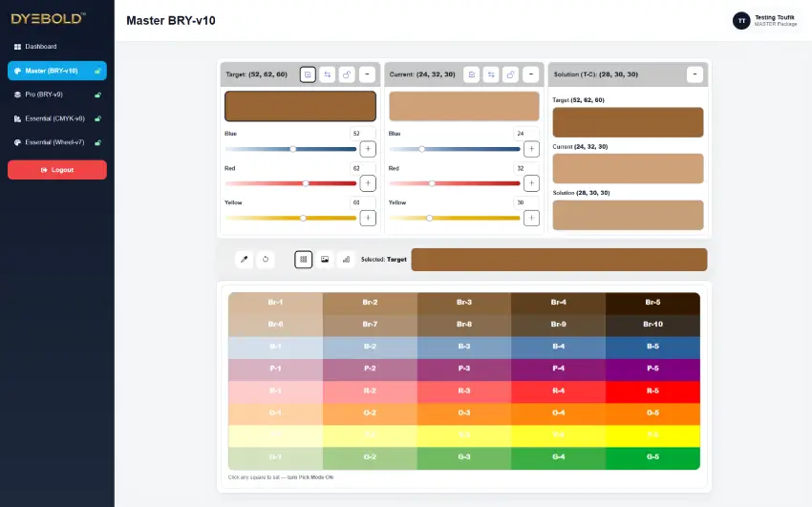This screenshot has height=507, width=812.
Task: Collapse the Solution (T-C) panel
Action: click(x=694, y=74)
